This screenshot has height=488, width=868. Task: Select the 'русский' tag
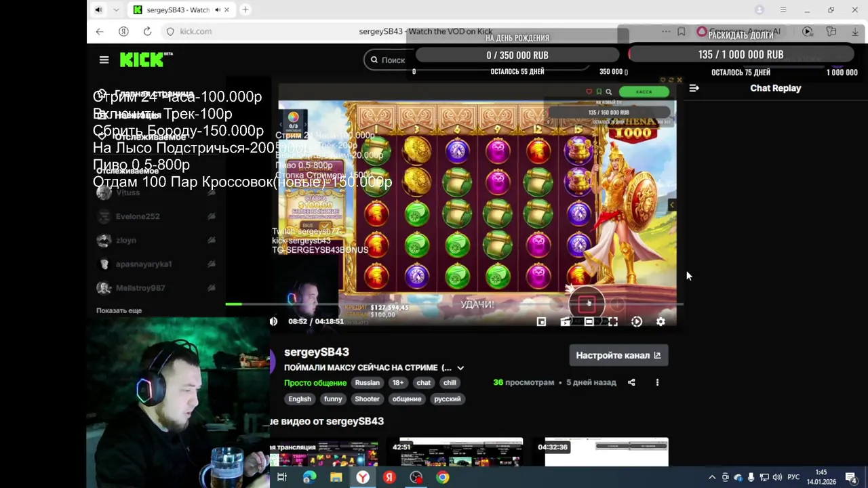click(448, 399)
